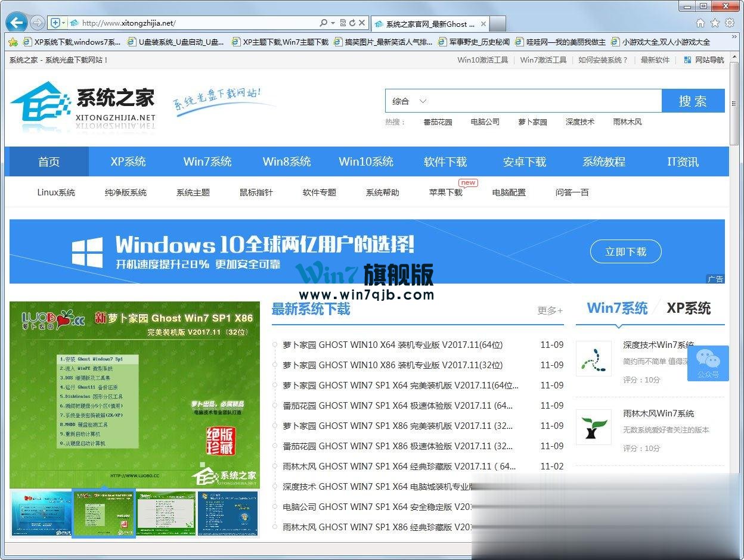Screen dimensions: 744x560
Task: Click the 搜索 search button
Action: 693,101
